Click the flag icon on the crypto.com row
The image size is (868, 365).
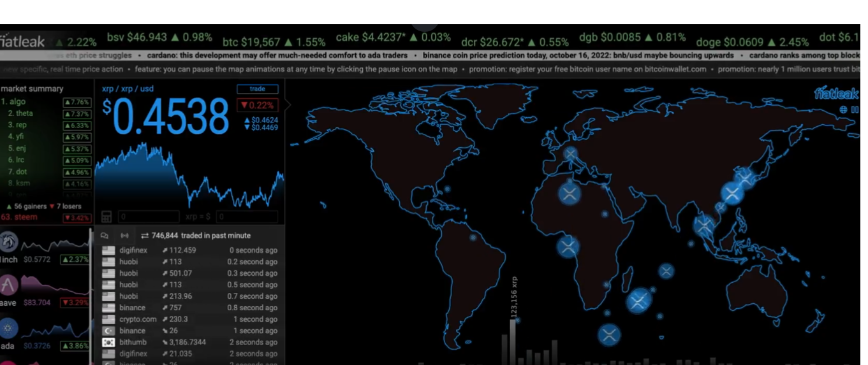108,319
